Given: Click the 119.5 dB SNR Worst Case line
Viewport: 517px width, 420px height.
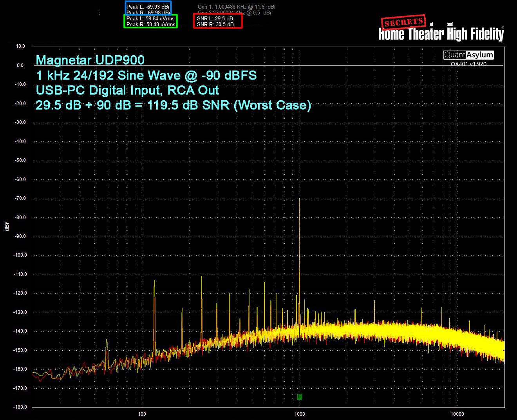Looking at the screenshot, I should tap(174, 105).
